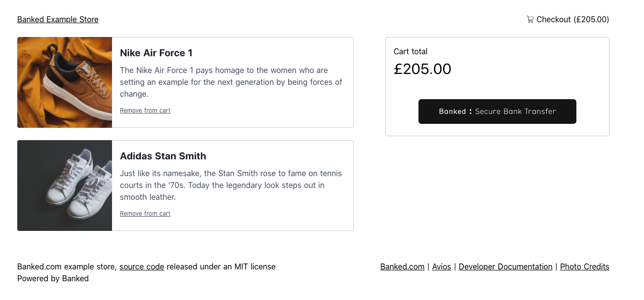Open the Avios footer link

[x=442, y=267]
